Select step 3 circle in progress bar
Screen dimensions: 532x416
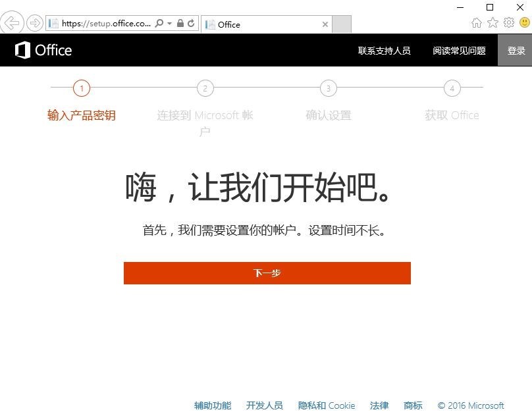[329, 88]
